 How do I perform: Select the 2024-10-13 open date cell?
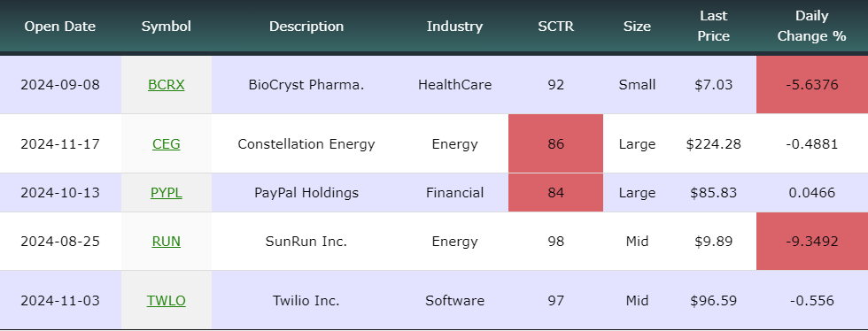coord(60,193)
